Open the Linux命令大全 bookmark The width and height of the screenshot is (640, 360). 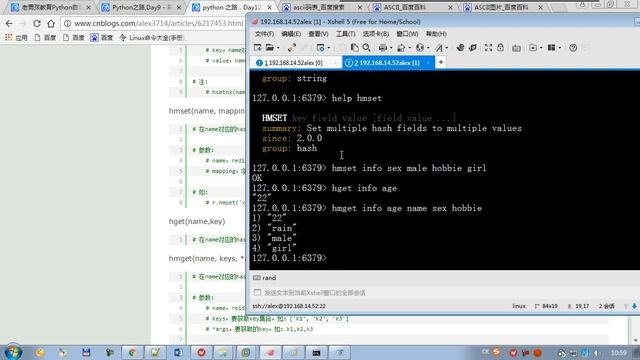153,38
